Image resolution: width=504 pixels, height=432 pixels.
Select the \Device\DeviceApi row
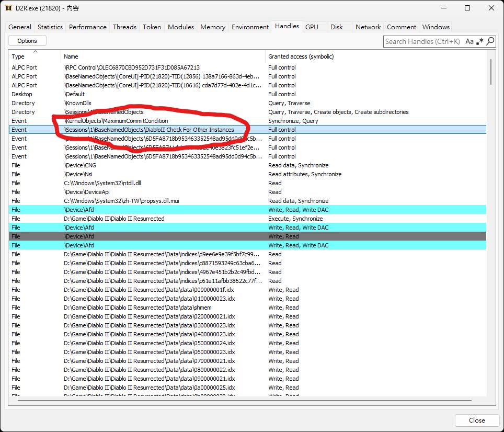click(247, 192)
